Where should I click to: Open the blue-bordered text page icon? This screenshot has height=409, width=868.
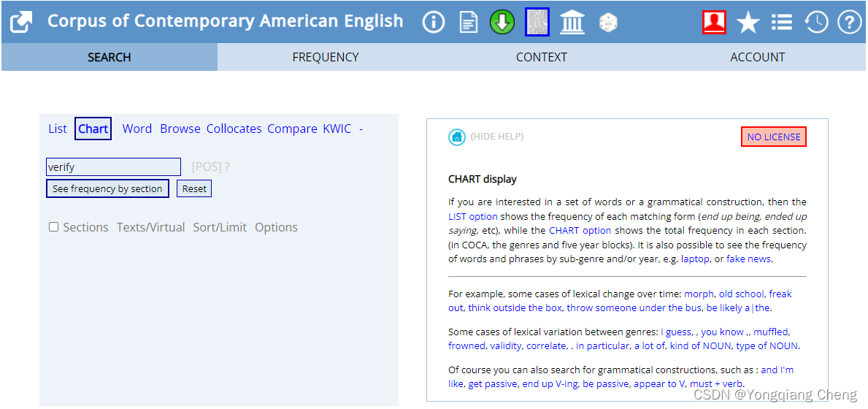coord(537,22)
